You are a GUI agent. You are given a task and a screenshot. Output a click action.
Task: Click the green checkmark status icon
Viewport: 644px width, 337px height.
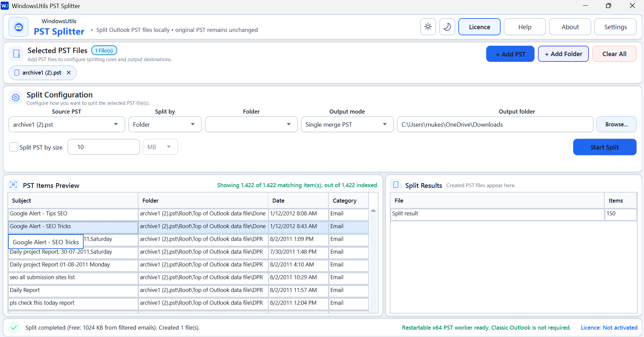pos(14,327)
